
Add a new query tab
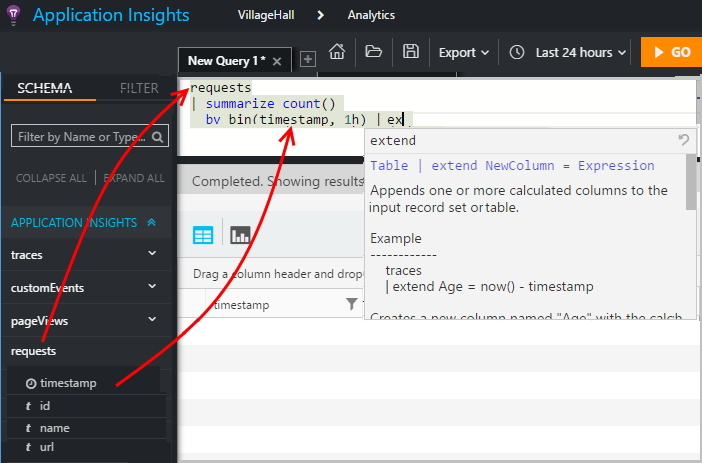(308, 59)
